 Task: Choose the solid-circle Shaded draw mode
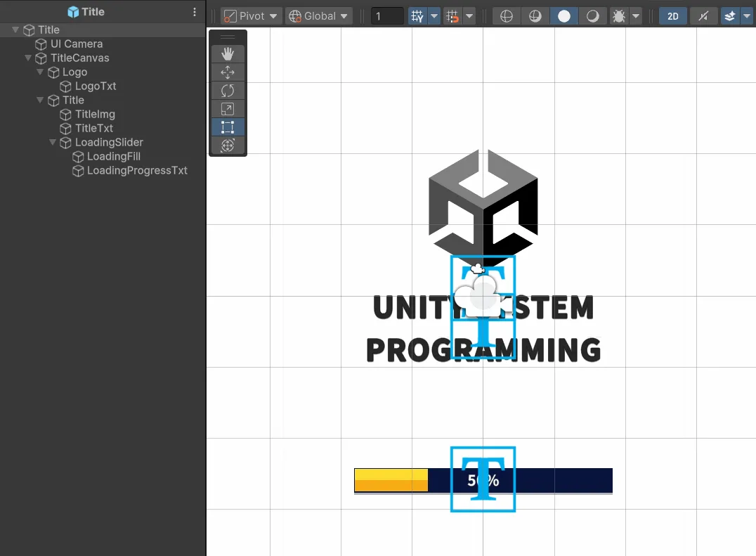click(x=564, y=16)
